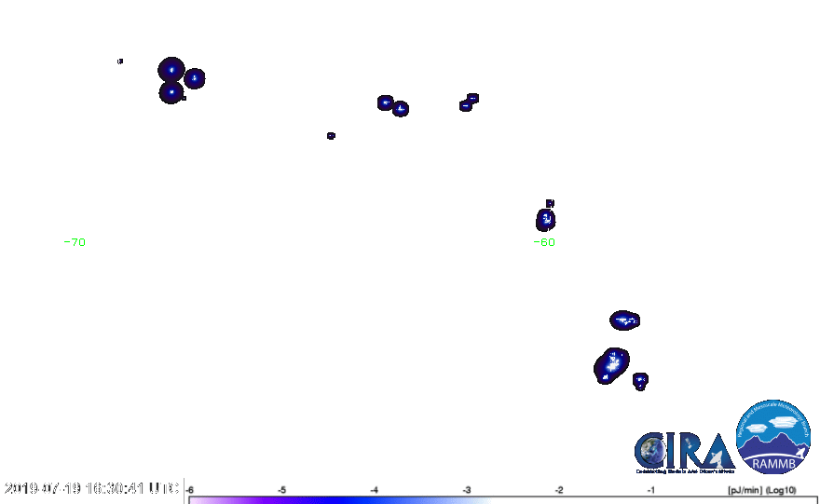Click the -60 longitude label
820x504 pixels.
point(544,242)
